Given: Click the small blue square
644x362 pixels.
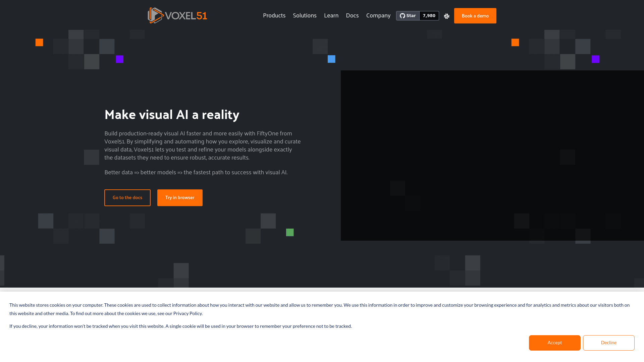Looking at the screenshot, I should (331, 59).
